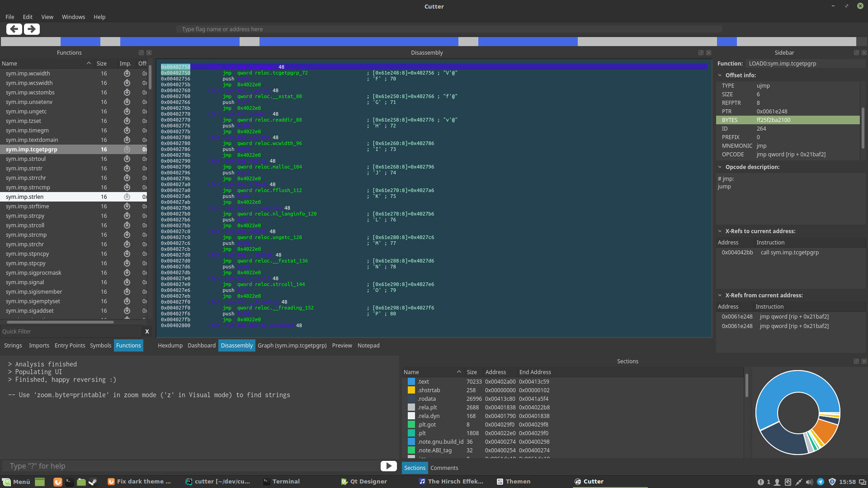The width and height of the screenshot is (868, 488).
Task: Collapse X-Refs to current address section
Action: pyautogui.click(x=720, y=231)
